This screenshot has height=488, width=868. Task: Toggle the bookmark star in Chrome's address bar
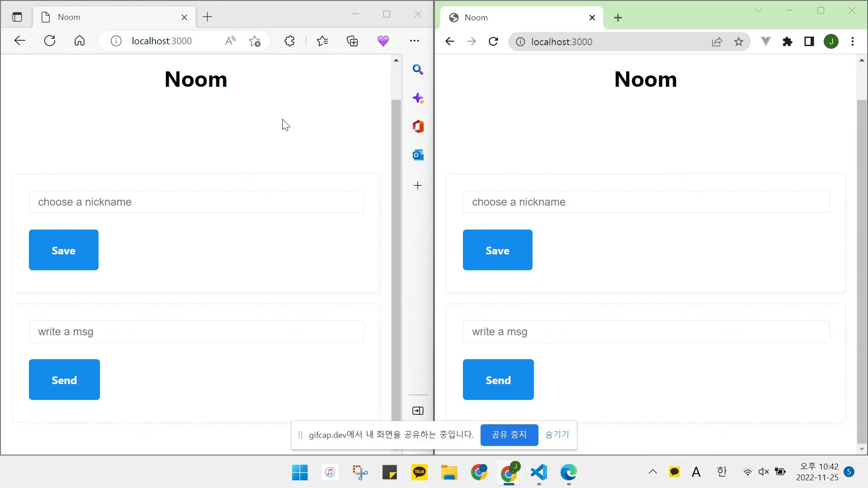(x=739, y=42)
